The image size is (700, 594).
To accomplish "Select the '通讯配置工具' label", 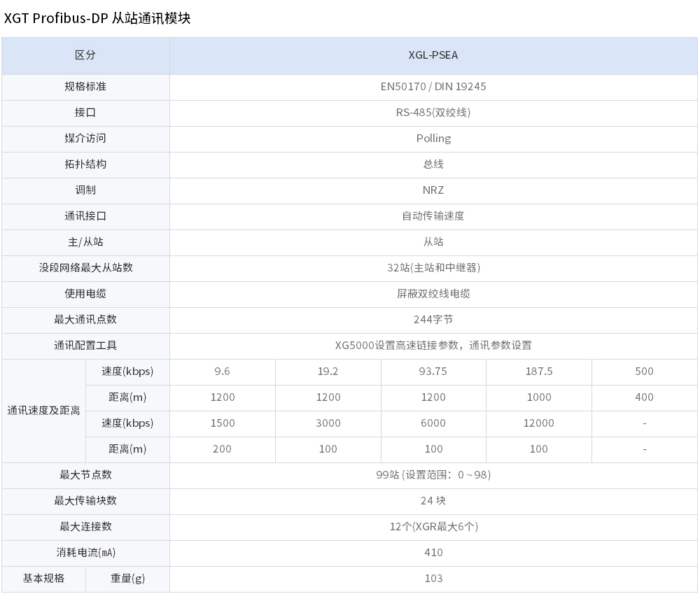I will [x=85, y=346].
